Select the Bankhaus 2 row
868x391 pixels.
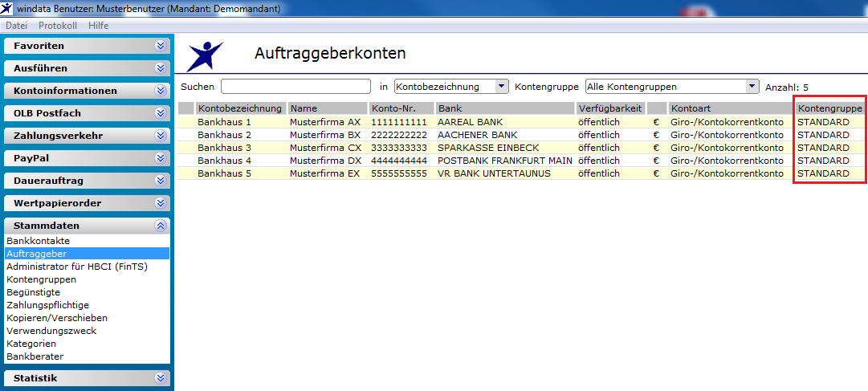point(521,135)
